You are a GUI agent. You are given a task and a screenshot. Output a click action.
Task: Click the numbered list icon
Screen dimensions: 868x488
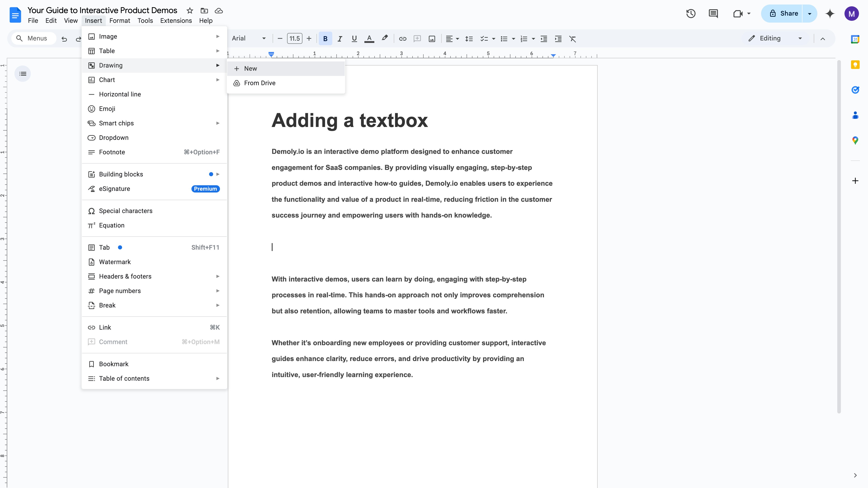coord(524,39)
